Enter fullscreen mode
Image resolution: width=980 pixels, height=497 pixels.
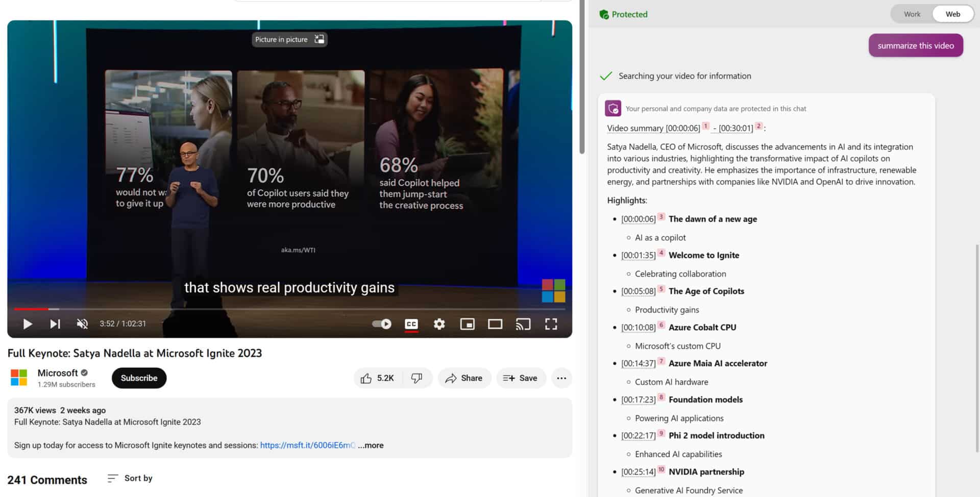(x=551, y=324)
